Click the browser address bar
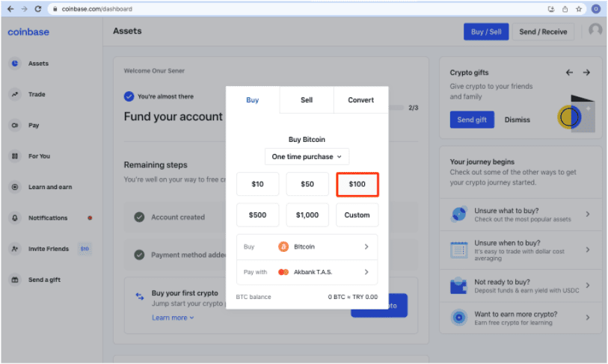This screenshot has height=364, width=608. (298, 9)
